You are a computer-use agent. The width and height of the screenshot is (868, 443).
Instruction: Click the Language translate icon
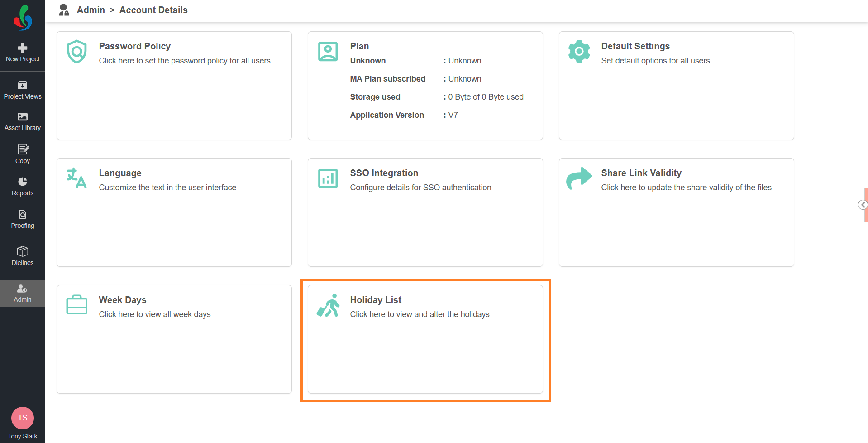pos(77,178)
